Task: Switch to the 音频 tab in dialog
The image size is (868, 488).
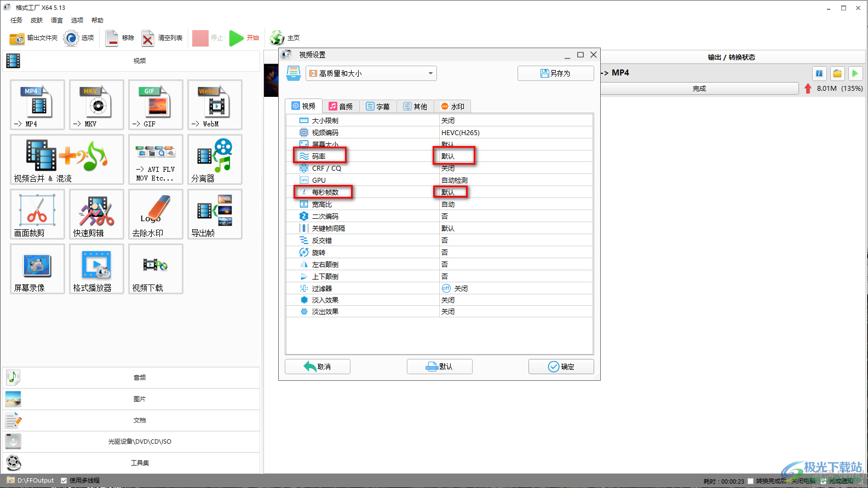Action: point(341,106)
